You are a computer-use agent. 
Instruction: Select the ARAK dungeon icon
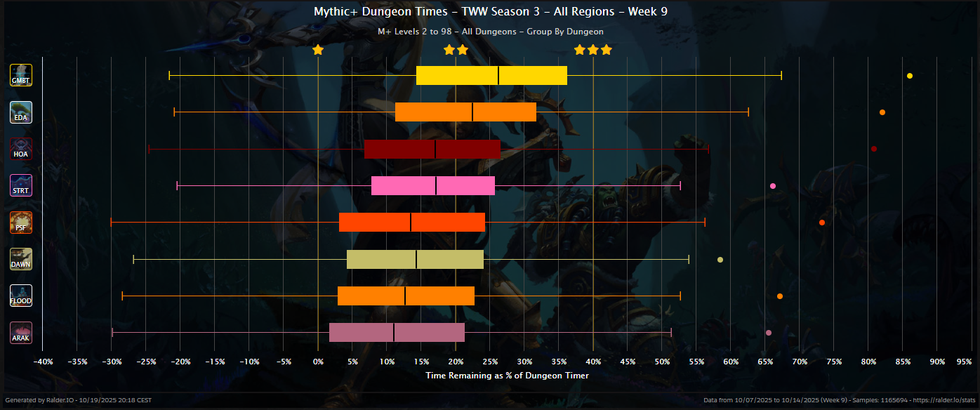[x=21, y=333]
